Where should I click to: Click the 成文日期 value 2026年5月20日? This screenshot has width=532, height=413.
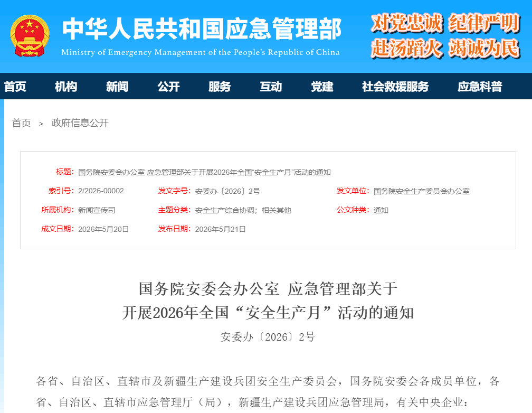(x=103, y=229)
